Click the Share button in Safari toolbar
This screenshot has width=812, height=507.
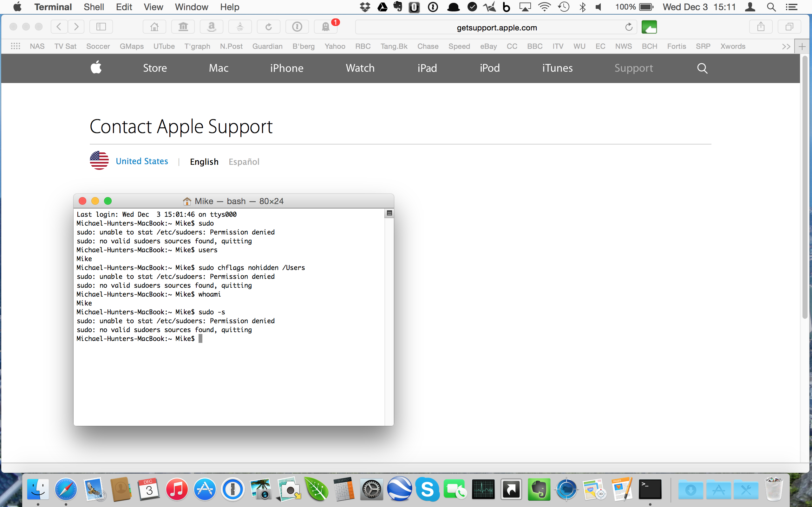tap(761, 27)
